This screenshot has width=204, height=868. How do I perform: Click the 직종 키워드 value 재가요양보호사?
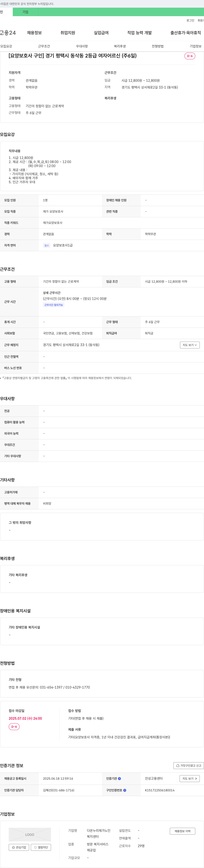[x=52, y=223]
